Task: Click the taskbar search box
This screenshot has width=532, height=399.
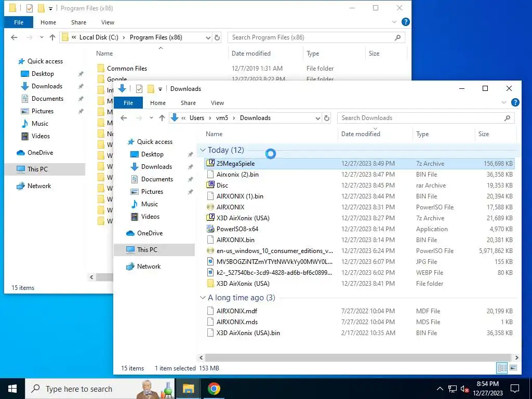Action: [x=100, y=389]
